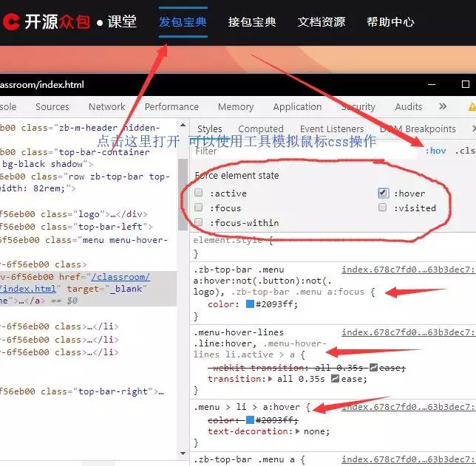This screenshot has height=466, width=476.
Task: Select the class="logo" div node
Action: (x=74, y=214)
